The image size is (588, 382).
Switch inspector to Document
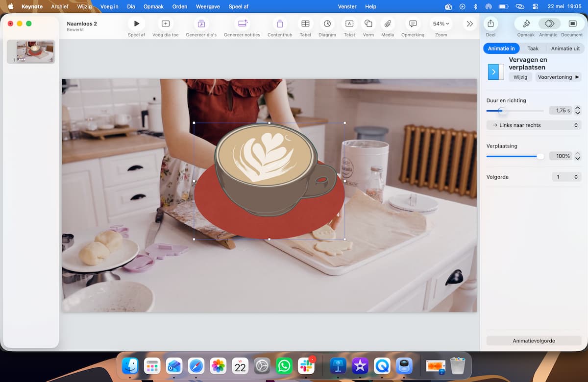[572, 24]
